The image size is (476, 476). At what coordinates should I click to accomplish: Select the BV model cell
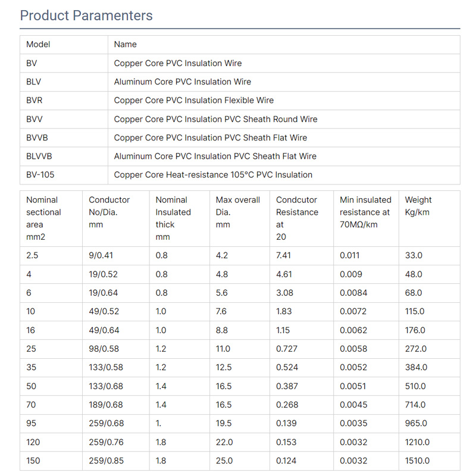click(32, 63)
